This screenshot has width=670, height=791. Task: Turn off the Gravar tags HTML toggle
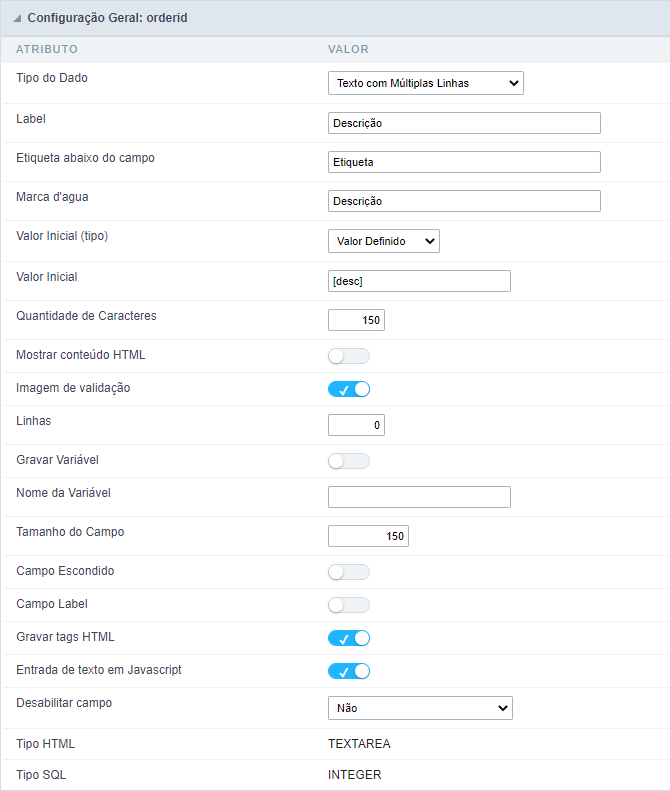(349, 638)
